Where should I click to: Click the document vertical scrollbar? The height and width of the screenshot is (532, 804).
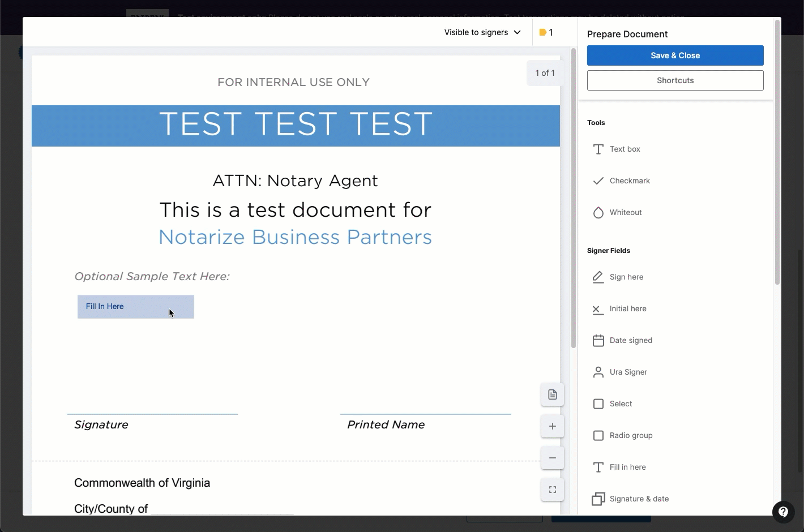(x=574, y=198)
